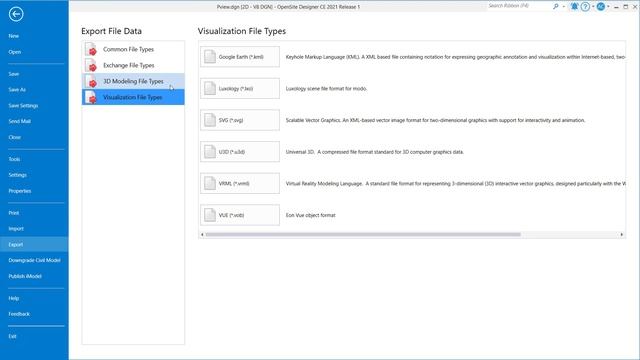Select Open in the backstage menu
This screenshot has height=360, width=640.
click(15, 52)
